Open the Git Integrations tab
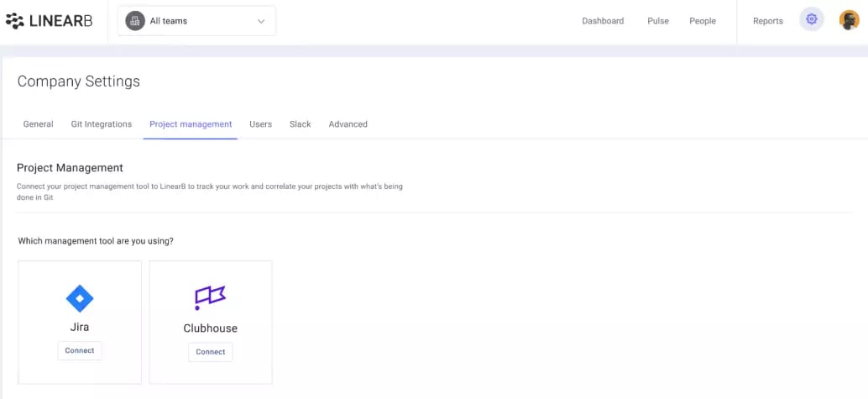 (x=102, y=124)
